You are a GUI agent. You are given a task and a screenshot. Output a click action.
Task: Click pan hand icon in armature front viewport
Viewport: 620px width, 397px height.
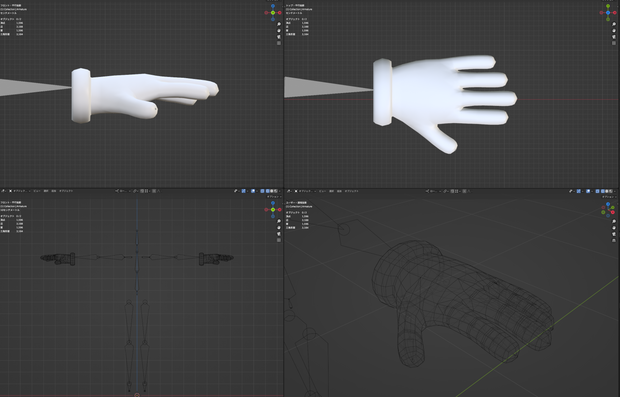[x=279, y=227]
